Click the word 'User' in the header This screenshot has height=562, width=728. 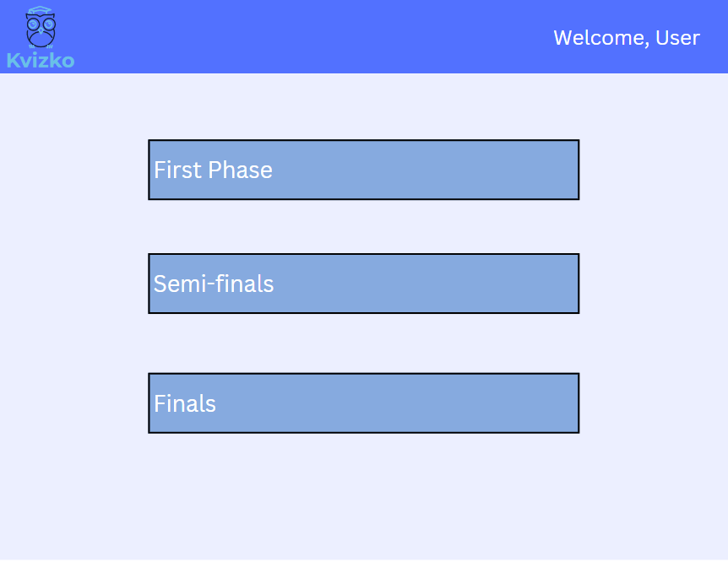pos(677,38)
